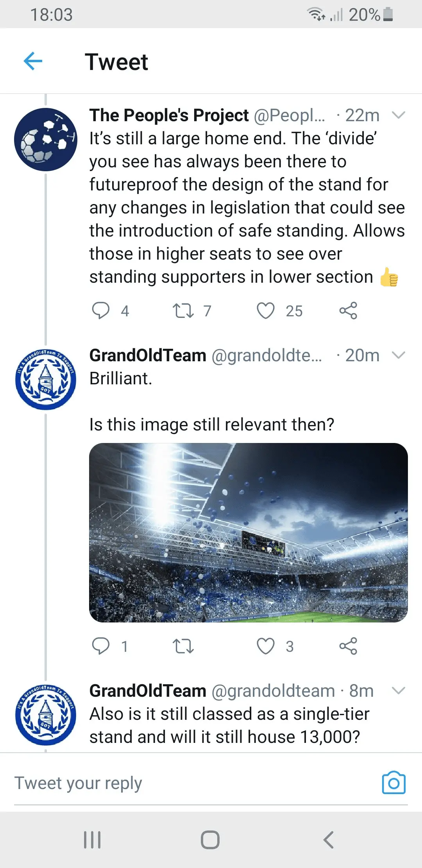This screenshot has width=422, height=868.
Task: Retweet The People's Project tweet
Action: click(183, 311)
